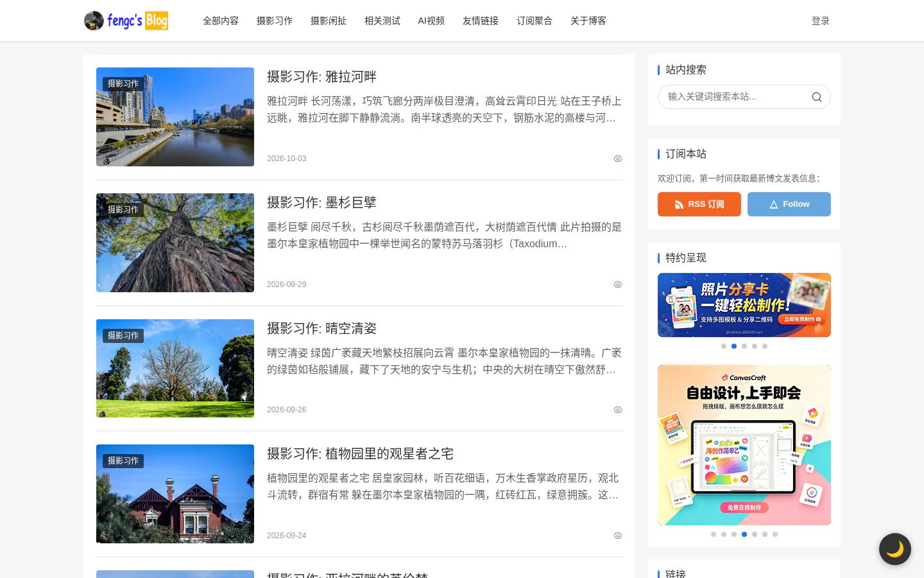Click the 晴空清姿 garden tree thumbnail

(175, 369)
